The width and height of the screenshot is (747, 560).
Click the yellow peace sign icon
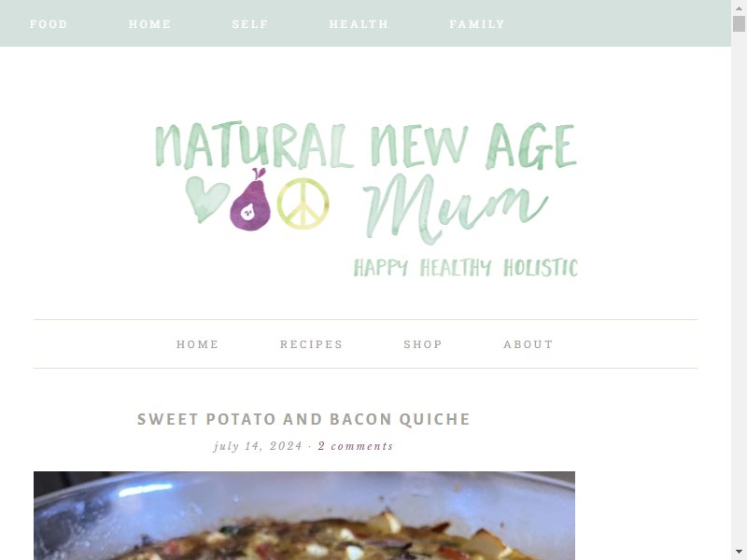[303, 203]
